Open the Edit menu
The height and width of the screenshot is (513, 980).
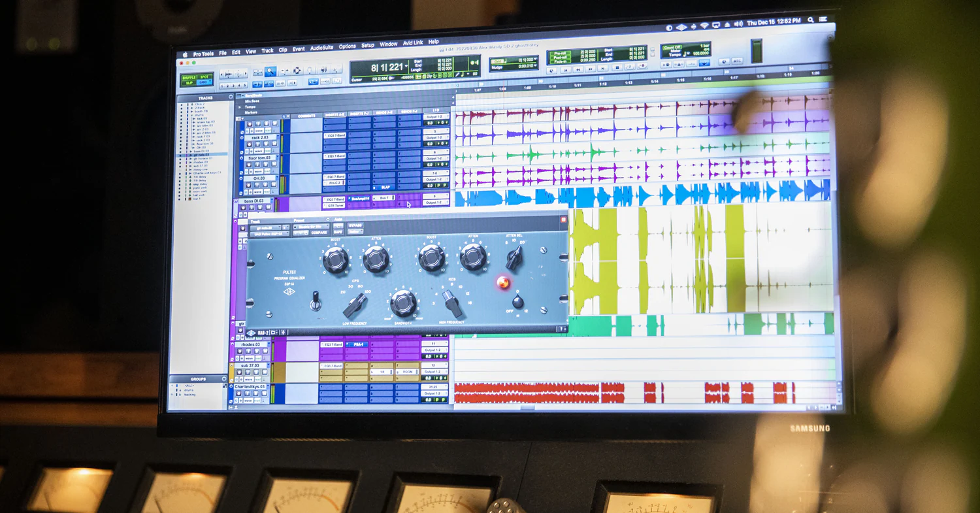click(x=236, y=52)
